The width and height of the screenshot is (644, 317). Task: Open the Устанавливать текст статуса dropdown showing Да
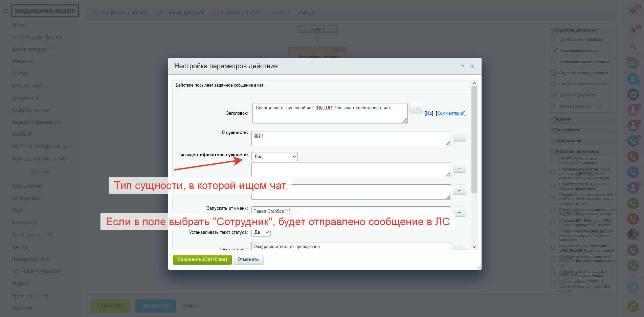click(261, 232)
